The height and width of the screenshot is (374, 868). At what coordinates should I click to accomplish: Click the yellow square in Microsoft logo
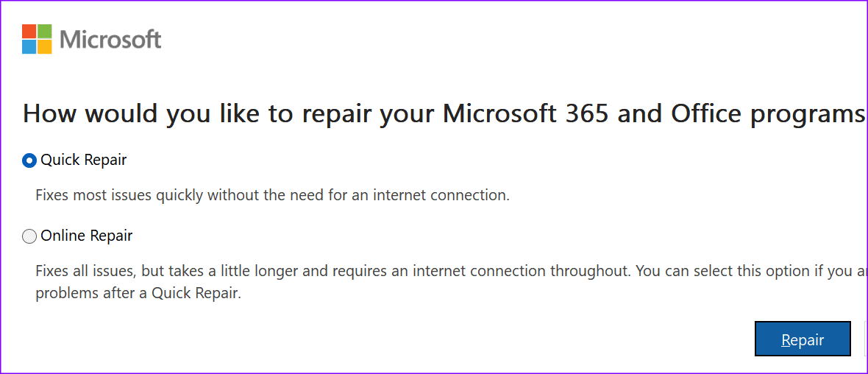[x=45, y=47]
